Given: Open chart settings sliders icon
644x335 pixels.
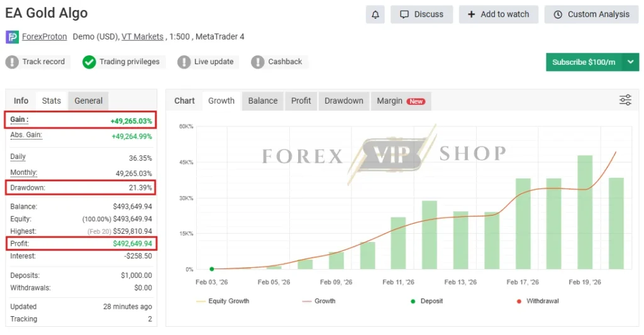Looking at the screenshot, I should (x=626, y=100).
